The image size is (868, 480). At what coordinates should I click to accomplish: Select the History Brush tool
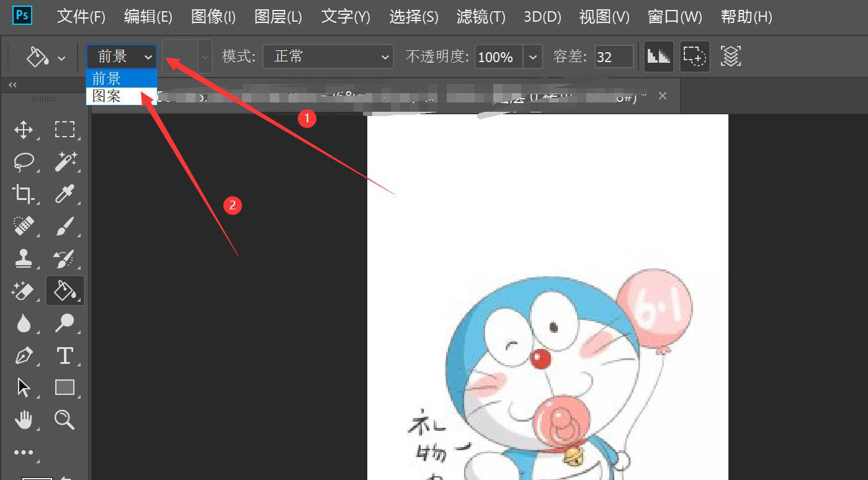tap(65, 259)
